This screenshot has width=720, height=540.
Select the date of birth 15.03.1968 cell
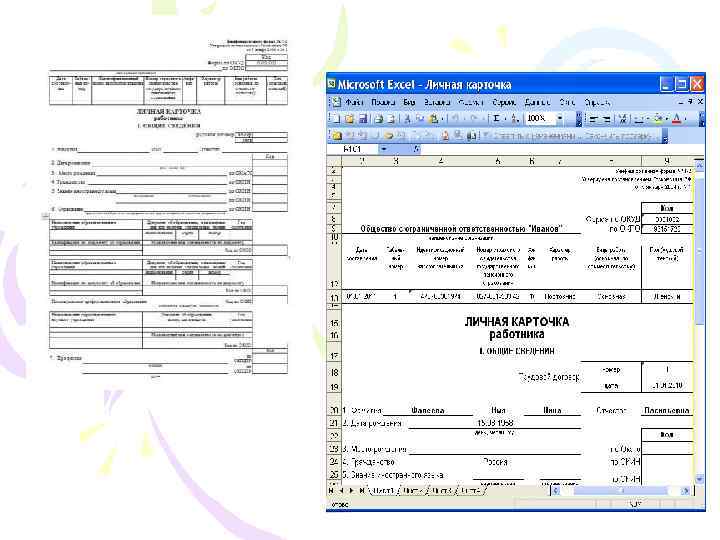click(495, 423)
